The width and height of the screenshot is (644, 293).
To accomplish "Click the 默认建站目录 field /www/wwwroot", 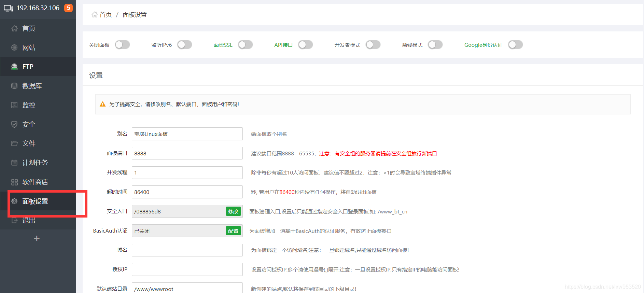I will click(187, 289).
